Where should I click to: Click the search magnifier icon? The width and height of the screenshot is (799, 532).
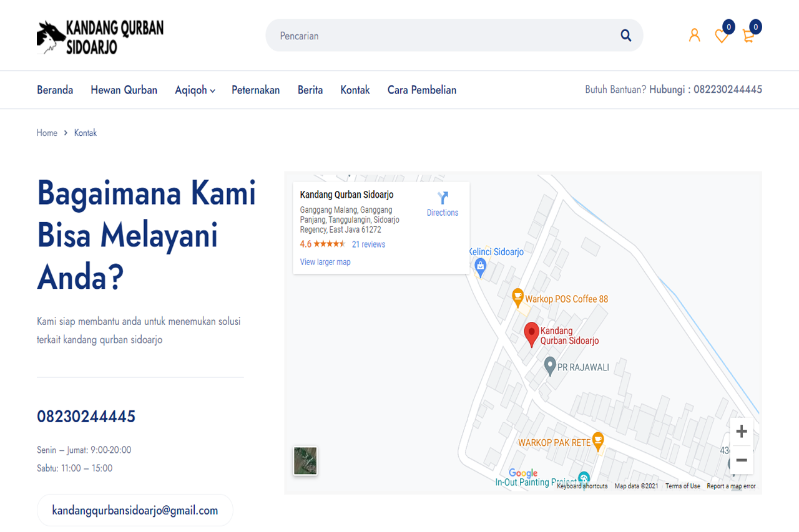pyautogui.click(x=625, y=36)
